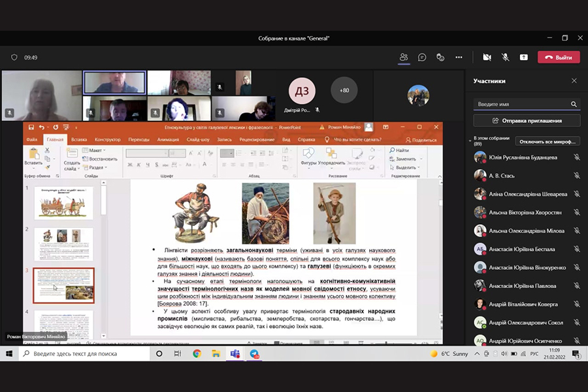Open the Анимация ribbon tab
The width and height of the screenshot is (588, 392).
[x=168, y=139]
